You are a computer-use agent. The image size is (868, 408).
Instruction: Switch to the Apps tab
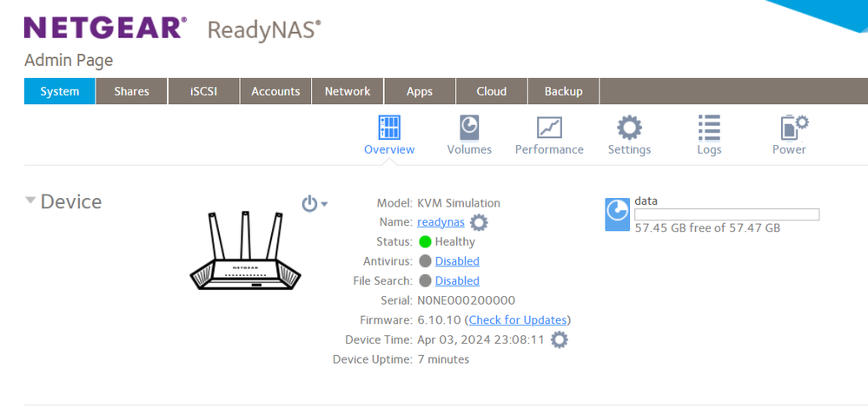[420, 91]
